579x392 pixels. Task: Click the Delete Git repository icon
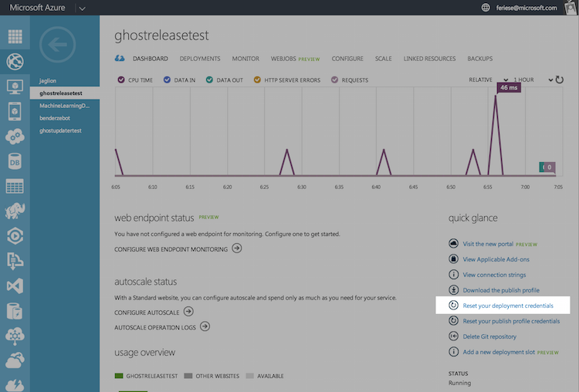(453, 336)
